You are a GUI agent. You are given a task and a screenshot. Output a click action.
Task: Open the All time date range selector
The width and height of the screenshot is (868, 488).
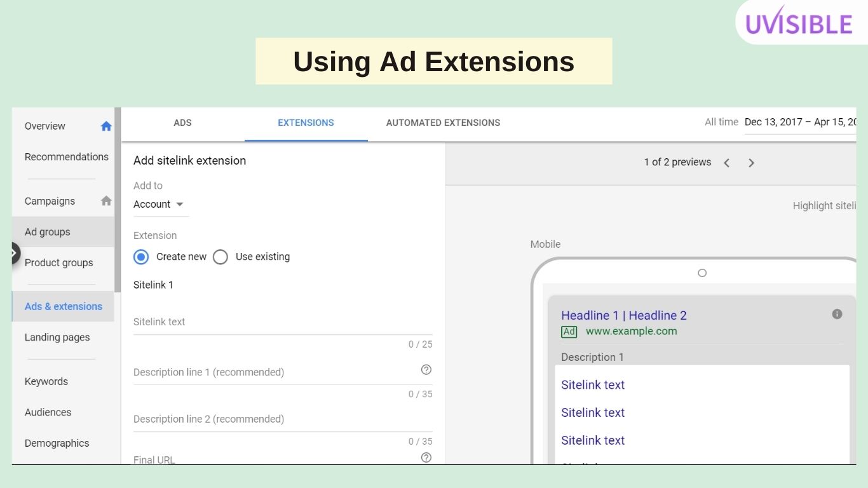click(x=721, y=121)
